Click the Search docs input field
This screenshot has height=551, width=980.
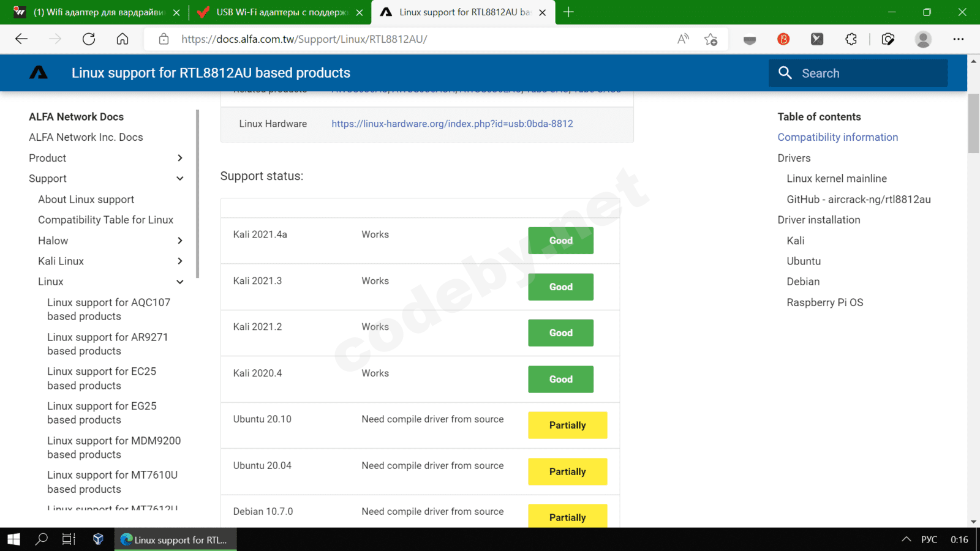coord(858,73)
